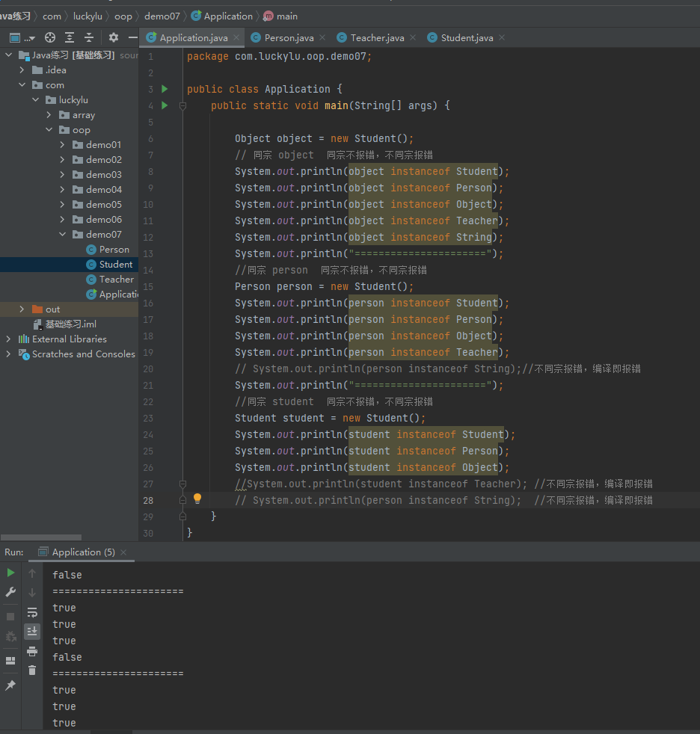Rerun Application with green play icon in Run panel
The width and height of the screenshot is (700, 734).
[x=10, y=573]
